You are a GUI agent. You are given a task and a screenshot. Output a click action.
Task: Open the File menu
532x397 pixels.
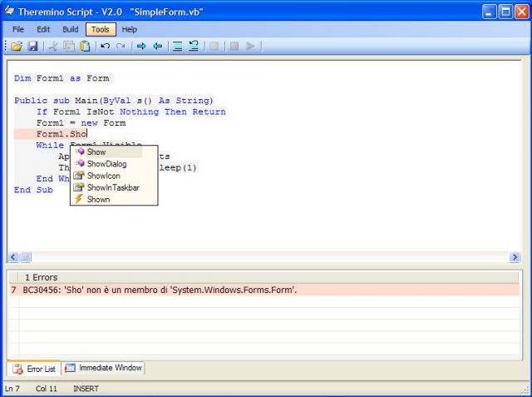click(x=18, y=29)
